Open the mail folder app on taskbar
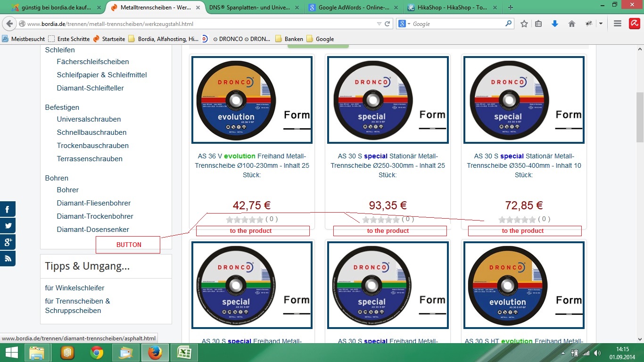 pyautogui.click(x=126, y=353)
